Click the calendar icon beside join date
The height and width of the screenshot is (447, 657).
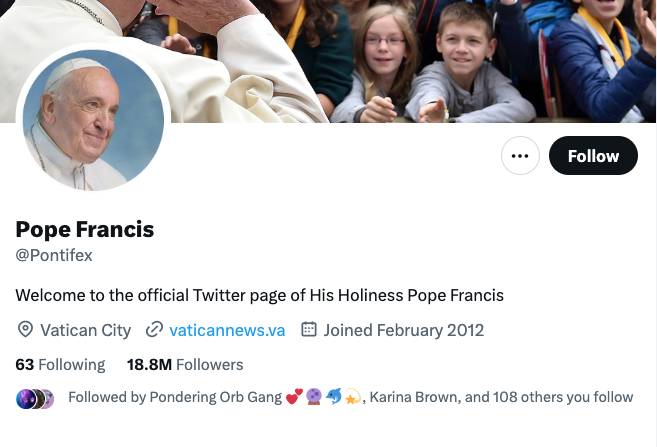309,330
